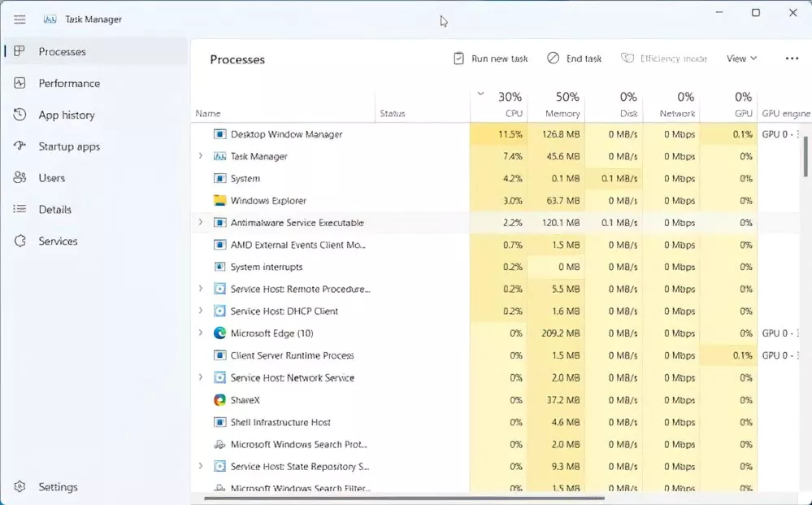This screenshot has width=812, height=505.
Task: Click the Task Manager app icon in title bar
Action: point(50,20)
